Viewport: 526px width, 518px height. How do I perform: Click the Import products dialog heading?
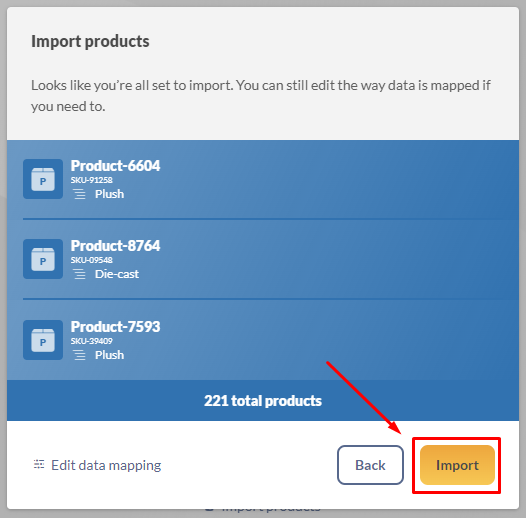point(90,42)
